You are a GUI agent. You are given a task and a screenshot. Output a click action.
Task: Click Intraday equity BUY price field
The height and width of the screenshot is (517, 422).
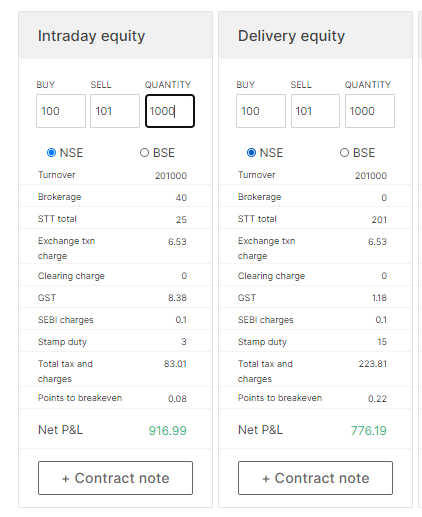click(x=61, y=111)
